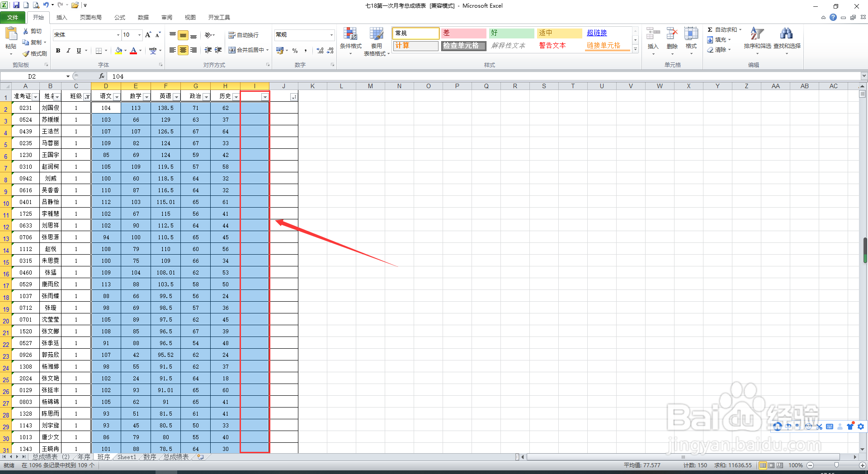This screenshot has height=474, width=868.
Task: Apply percent style format
Action: [x=295, y=51]
